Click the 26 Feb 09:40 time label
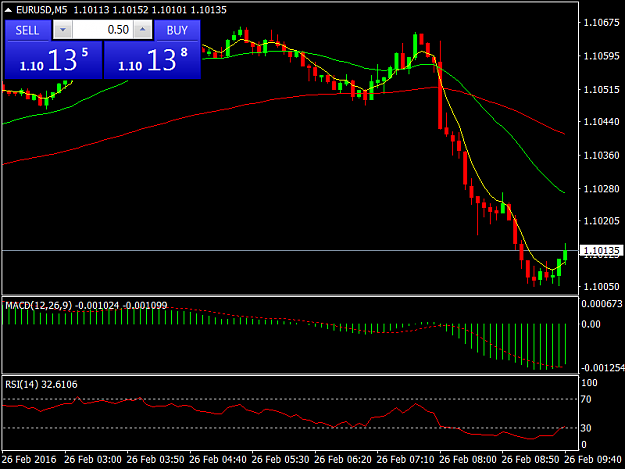625x469 pixels. (593, 459)
